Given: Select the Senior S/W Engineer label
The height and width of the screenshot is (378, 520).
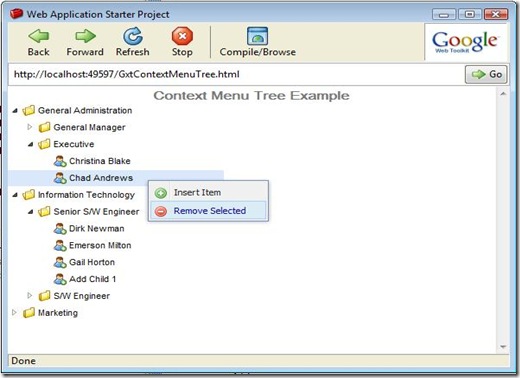Looking at the screenshot, I should [96, 212].
